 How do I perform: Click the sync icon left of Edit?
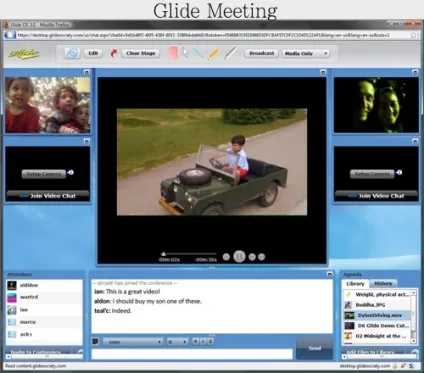pyautogui.click(x=72, y=53)
